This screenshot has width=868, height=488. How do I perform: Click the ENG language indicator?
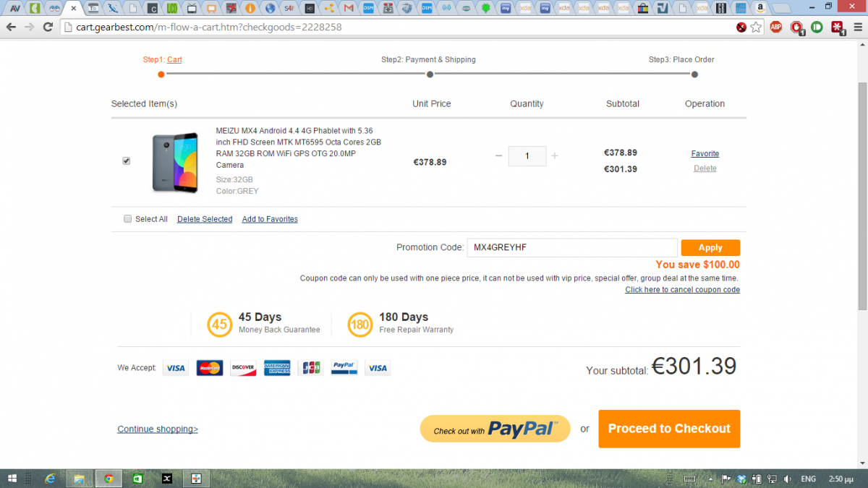click(809, 479)
